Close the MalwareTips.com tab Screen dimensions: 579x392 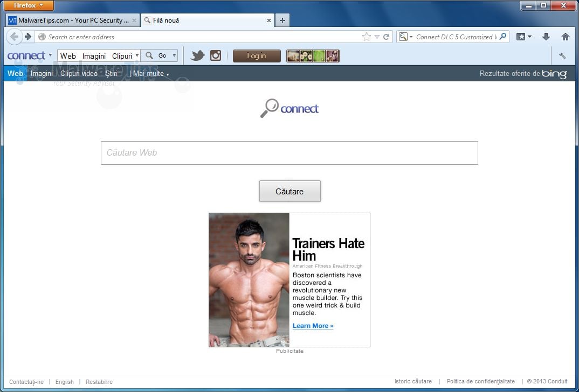134,20
